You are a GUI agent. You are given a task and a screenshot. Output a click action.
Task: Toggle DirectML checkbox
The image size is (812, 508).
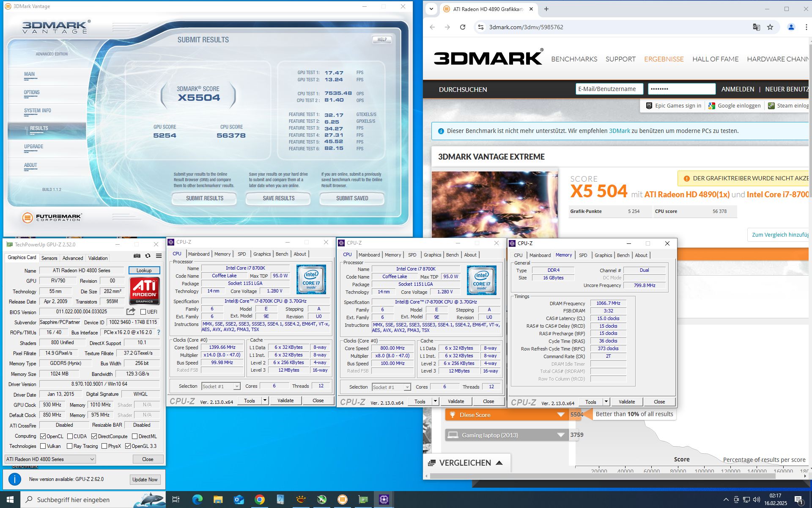(134, 436)
